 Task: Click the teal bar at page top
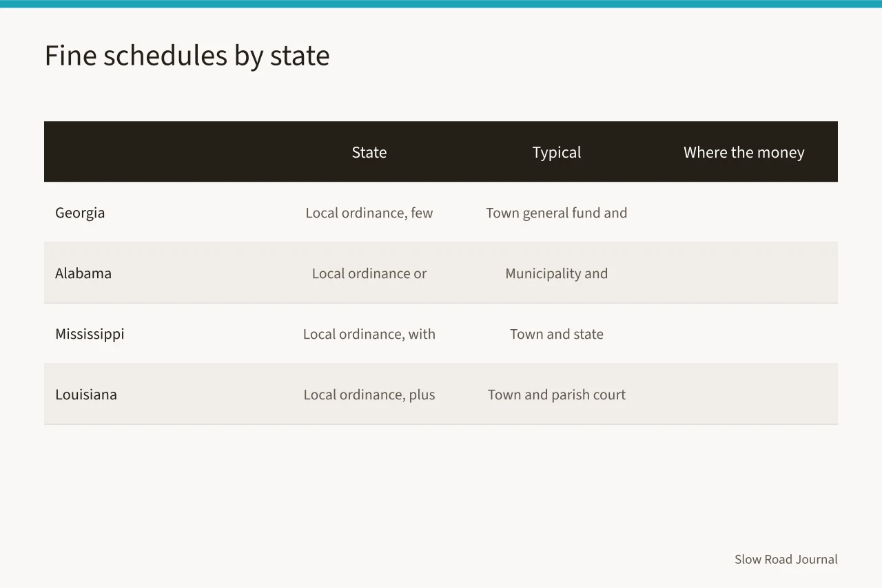coord(441,3)
